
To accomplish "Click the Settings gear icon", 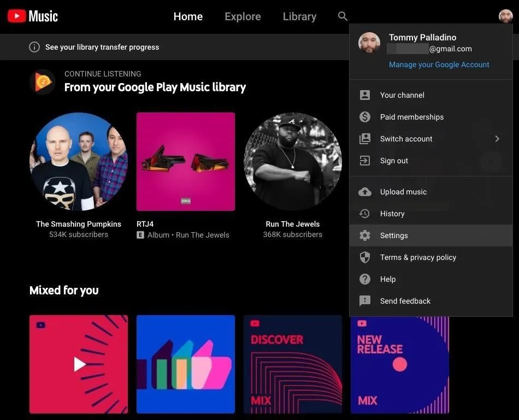I will [365, 235].
